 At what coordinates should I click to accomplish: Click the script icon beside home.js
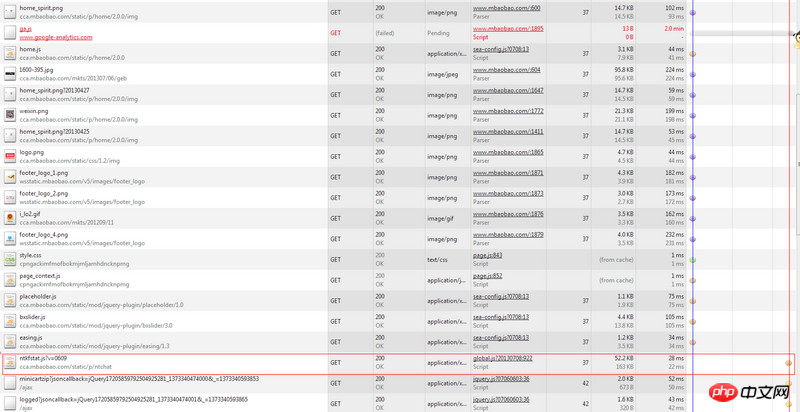pos(10,54)
